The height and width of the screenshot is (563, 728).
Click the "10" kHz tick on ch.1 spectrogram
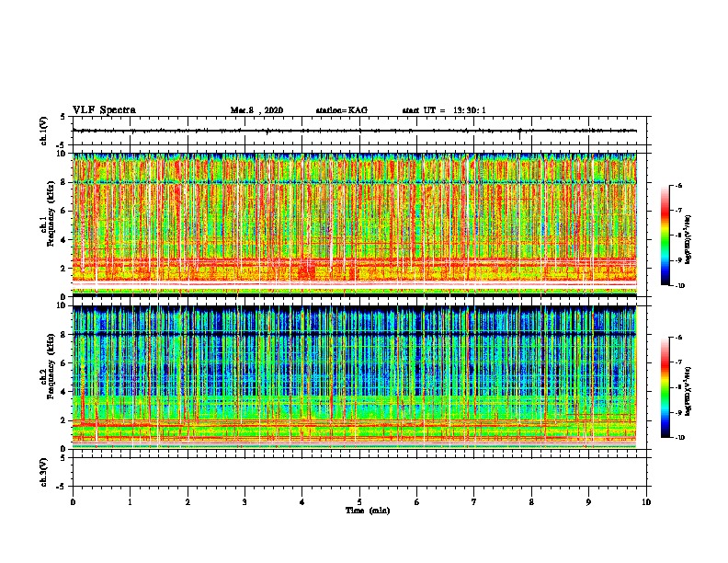pyautogui.click(x=63, y=154)
